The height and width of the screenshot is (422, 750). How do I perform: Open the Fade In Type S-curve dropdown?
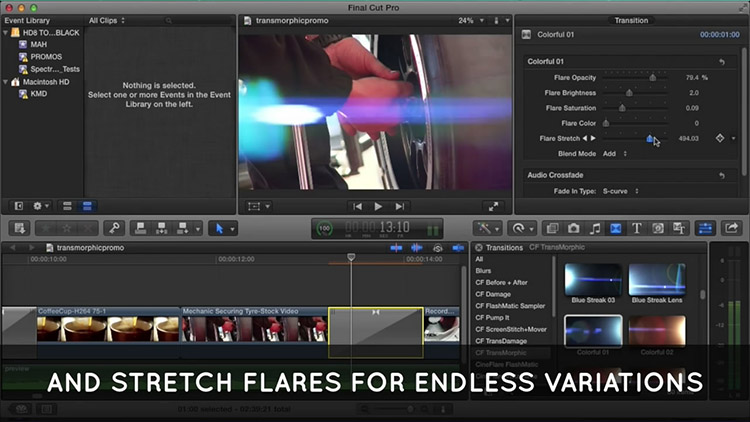click(x=620, y=191)
